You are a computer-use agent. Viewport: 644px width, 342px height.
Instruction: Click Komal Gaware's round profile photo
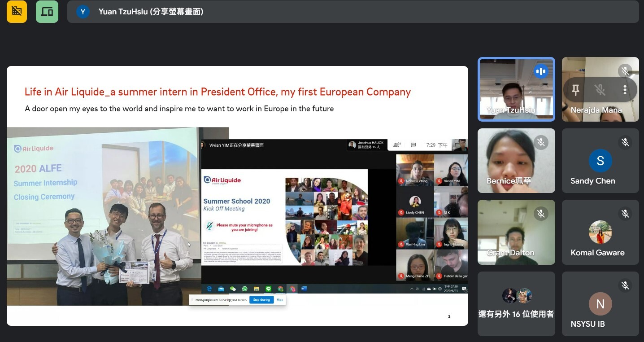pos(600,232)
